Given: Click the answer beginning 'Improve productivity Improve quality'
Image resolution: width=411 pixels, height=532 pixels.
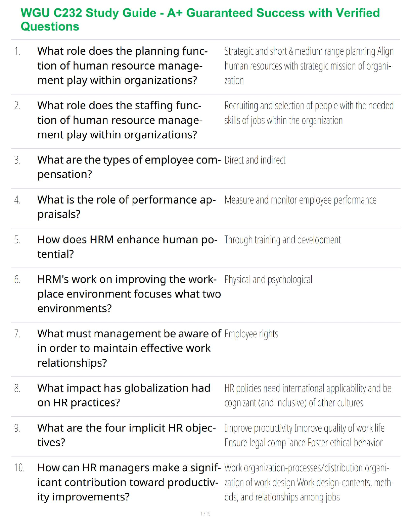Looking at the screenshot, I should pyautogui.click(x=304, y=435).
